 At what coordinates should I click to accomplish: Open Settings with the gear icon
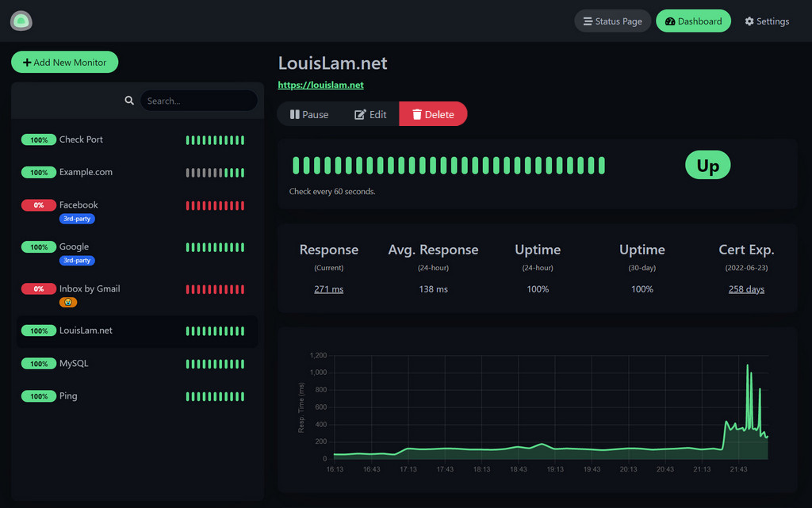point(767,21)
